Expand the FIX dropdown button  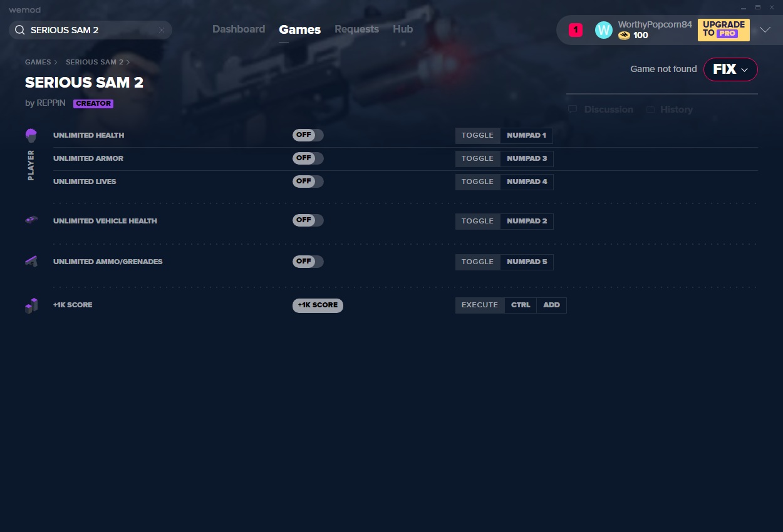click(730, 69)
